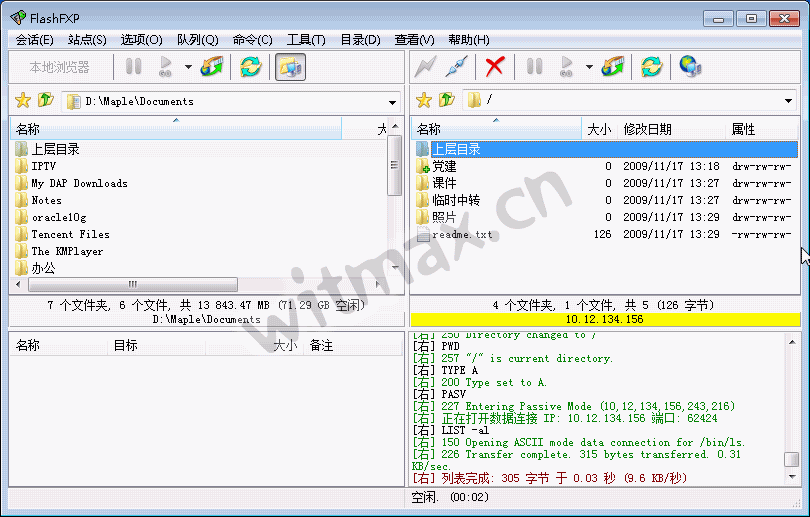Click the globe switch-to-FTP browser icon
The height and width of the screenshot is (517, 810).
690,67
